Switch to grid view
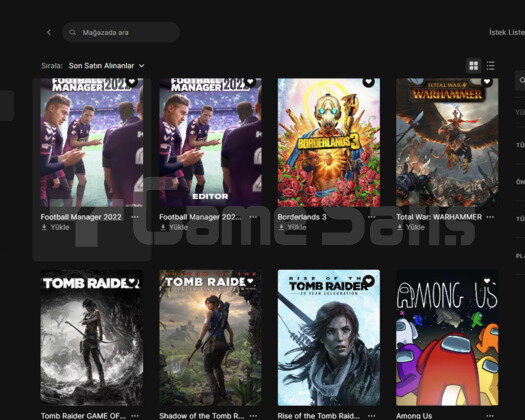 [473, 66]
